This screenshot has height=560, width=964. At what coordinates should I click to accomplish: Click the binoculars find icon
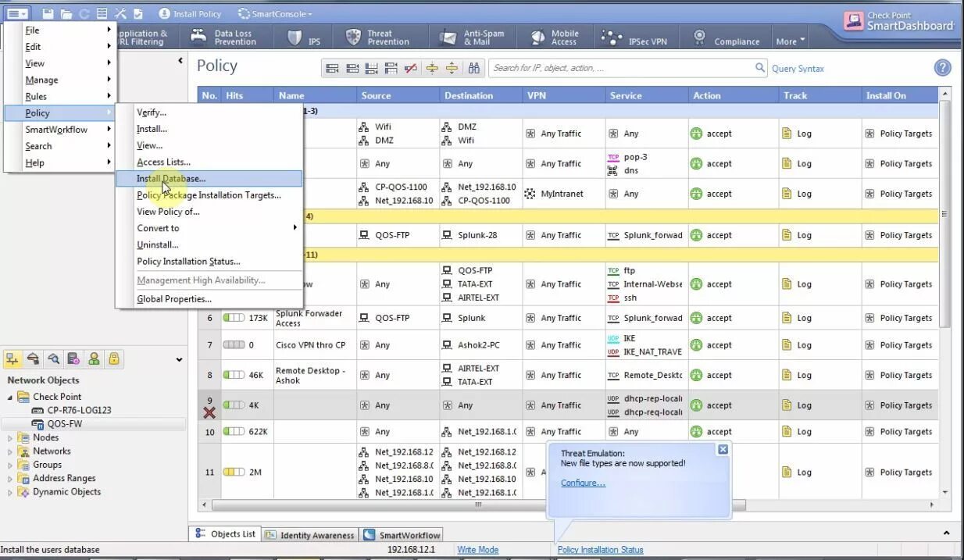coord(474,69)
